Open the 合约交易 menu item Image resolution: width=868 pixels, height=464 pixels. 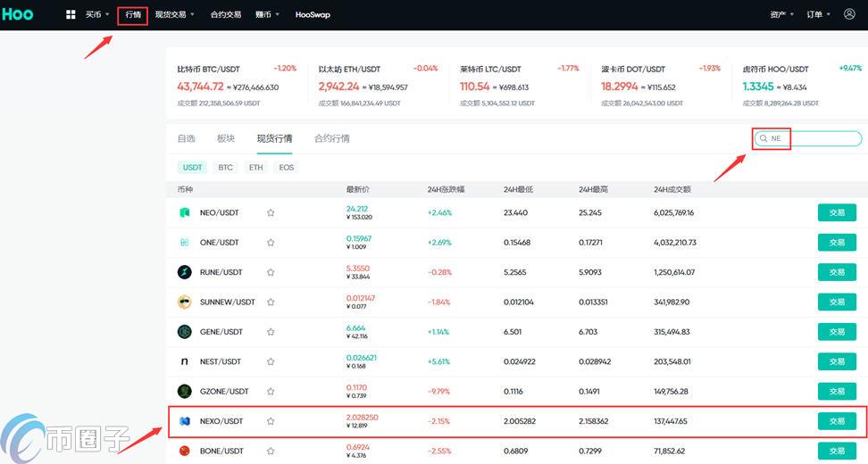click(226, 14)
